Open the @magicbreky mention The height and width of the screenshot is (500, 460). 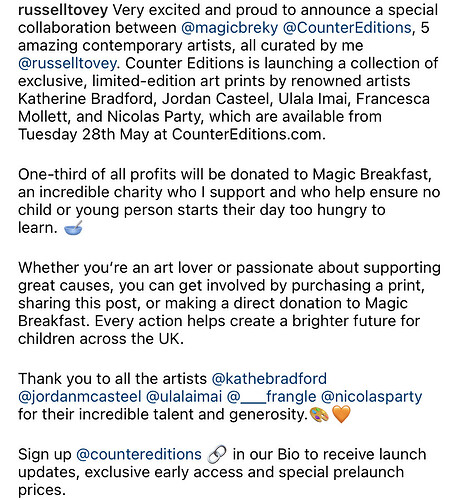point(230,28)
